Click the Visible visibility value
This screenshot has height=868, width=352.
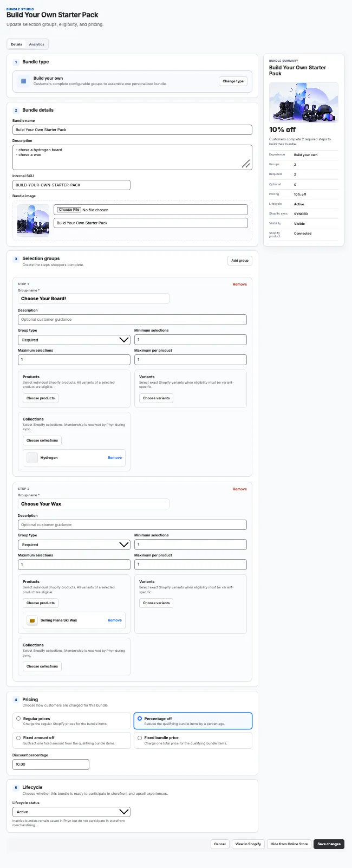click(x=299, y=224)
